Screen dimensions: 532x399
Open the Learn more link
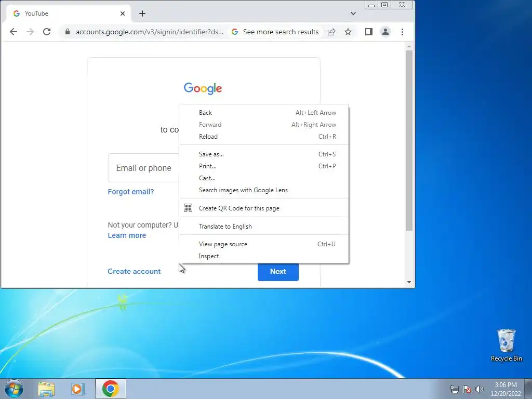coord(127,235)
